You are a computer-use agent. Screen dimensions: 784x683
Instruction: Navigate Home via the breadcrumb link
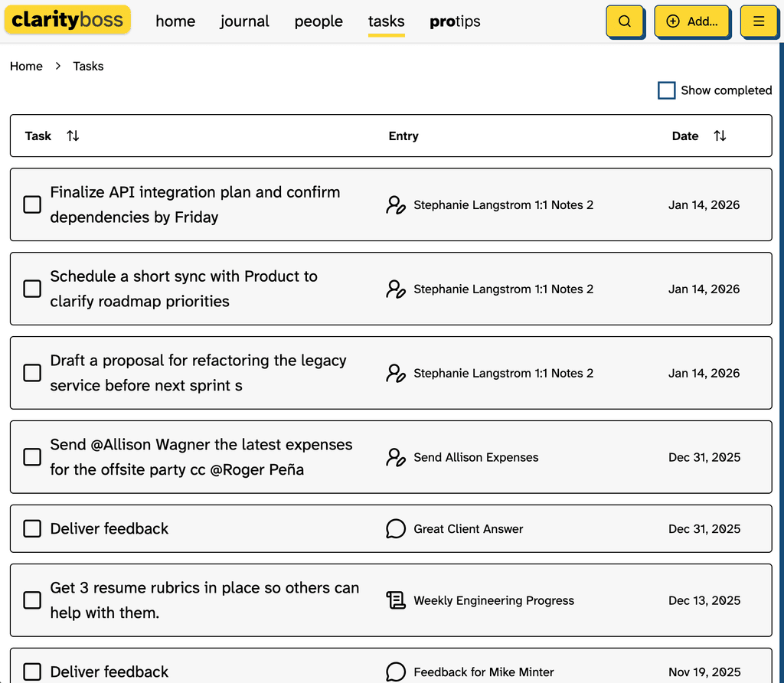26,66
